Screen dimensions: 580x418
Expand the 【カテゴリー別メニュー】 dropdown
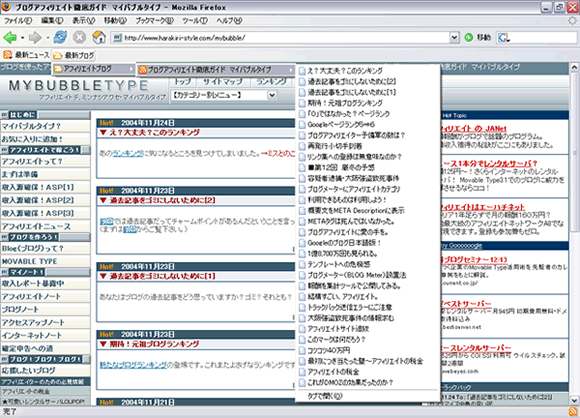pos(272,95)
